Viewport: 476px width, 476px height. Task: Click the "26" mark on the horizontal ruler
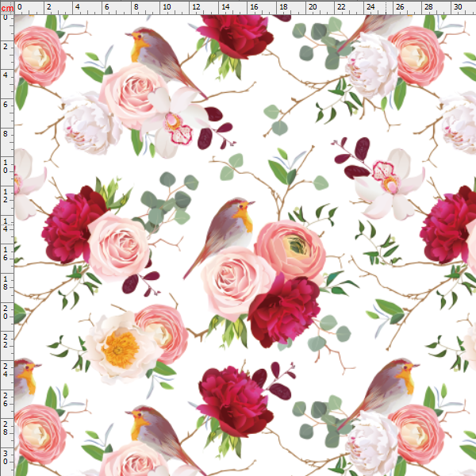coord(400,6)
